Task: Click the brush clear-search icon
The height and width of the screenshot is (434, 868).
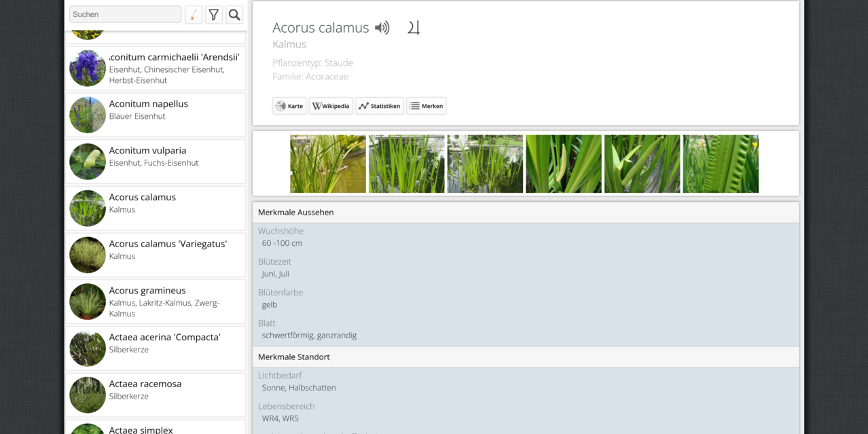Action: (194, 14)
